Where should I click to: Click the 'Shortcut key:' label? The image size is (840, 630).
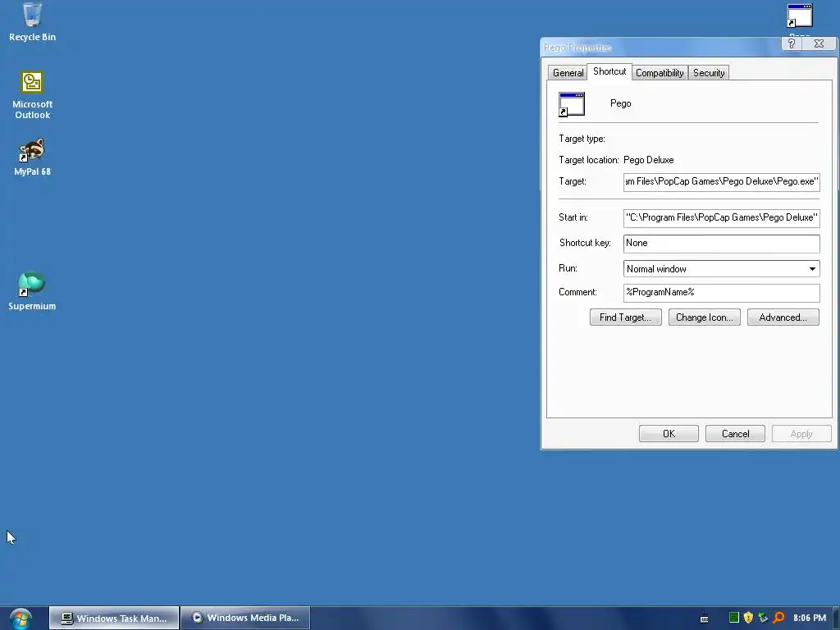tap(584, 243)
